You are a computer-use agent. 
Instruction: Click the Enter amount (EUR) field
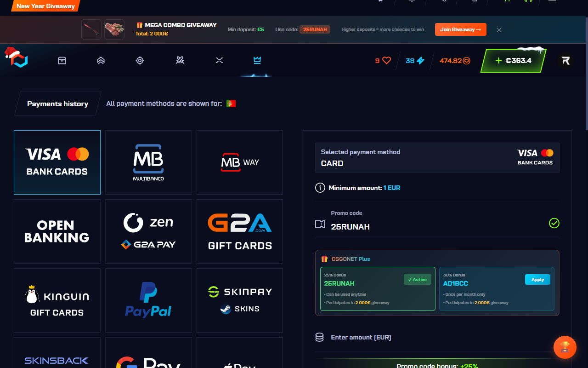point(437,338)
